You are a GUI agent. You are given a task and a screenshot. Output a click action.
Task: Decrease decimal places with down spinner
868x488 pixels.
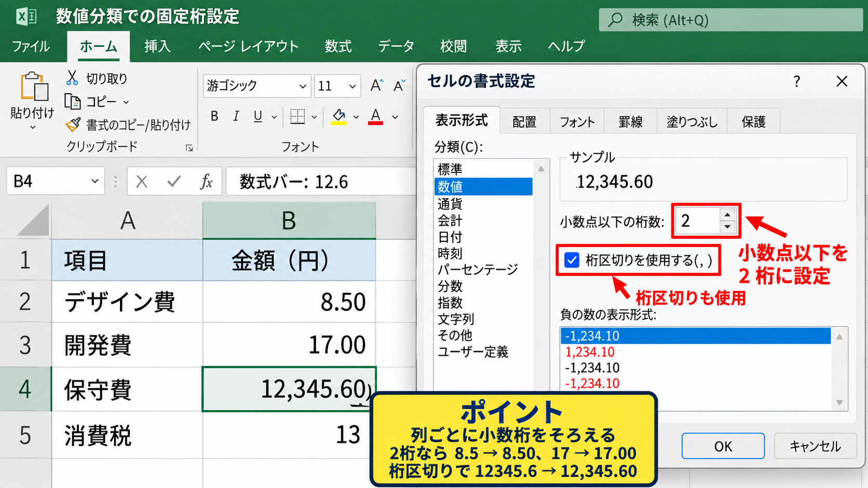[727, 227]
